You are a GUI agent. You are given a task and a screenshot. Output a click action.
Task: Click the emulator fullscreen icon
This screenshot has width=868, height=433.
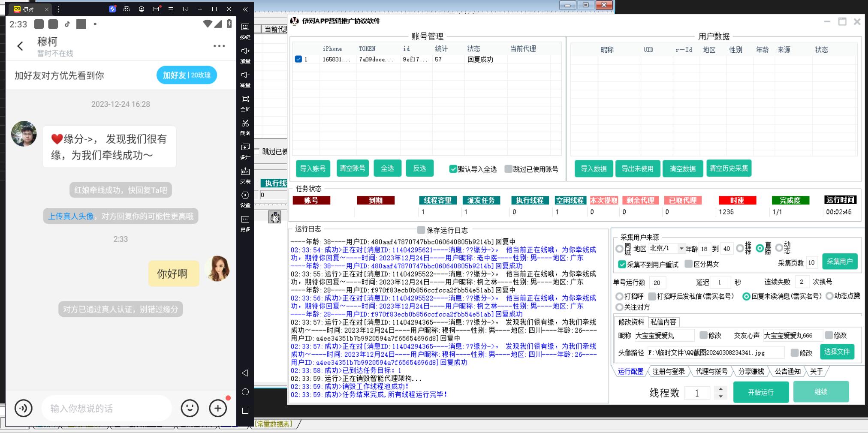click(245, 99)
